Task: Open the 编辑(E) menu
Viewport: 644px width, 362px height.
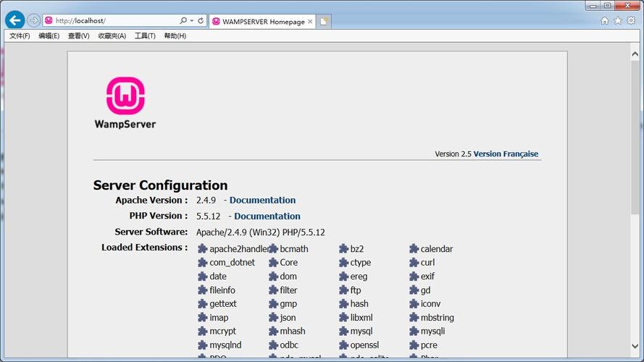Action: pyautogui.click(x=49, y=35)
